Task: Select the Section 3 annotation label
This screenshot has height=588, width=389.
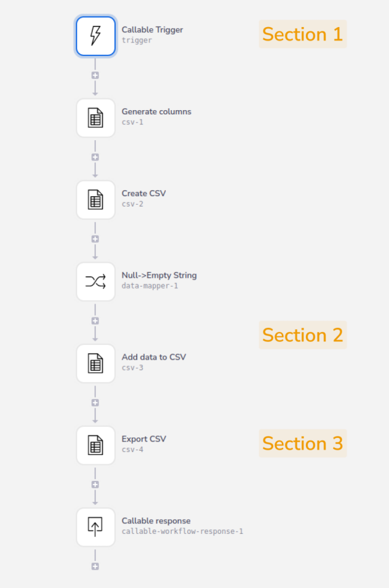Action: [x=302, y=443]
